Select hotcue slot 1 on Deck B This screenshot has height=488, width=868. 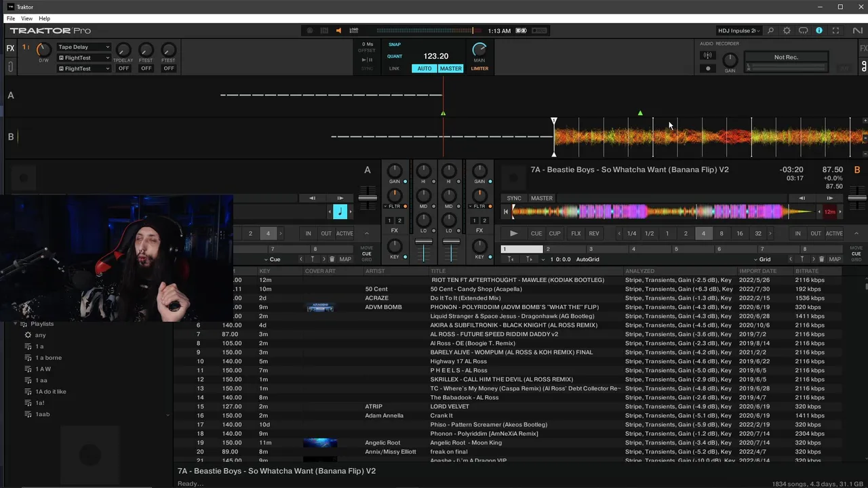tap(522, 249)
